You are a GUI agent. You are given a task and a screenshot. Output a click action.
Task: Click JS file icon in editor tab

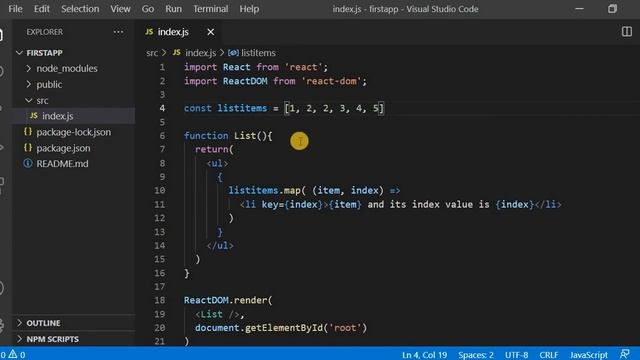[x=149, y=31]
